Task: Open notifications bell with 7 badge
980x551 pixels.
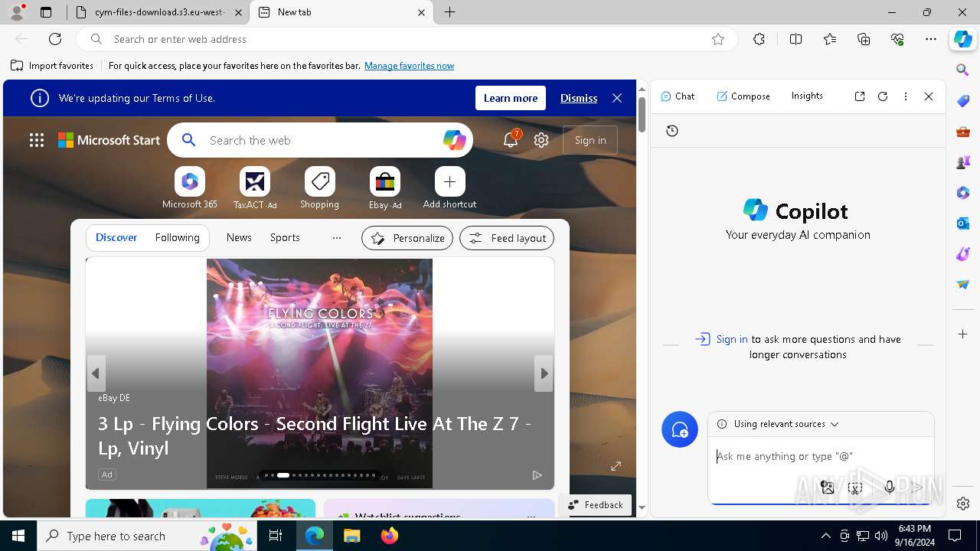Action: point(511,139)
